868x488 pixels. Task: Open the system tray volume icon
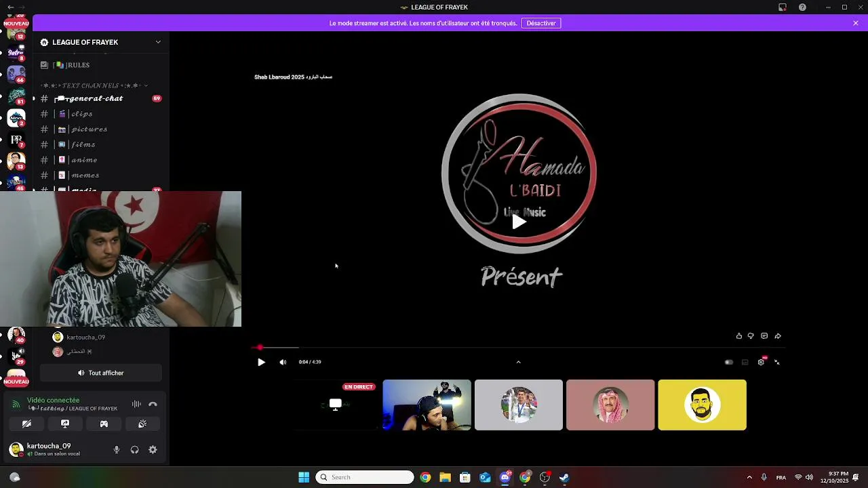pos(809,477)
